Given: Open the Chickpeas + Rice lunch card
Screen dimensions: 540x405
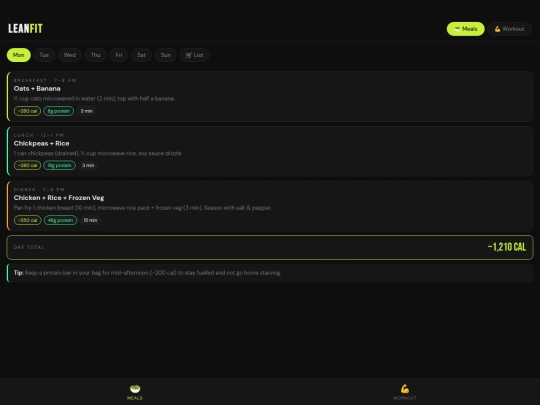Looking at the screenshot, I should 270,151.
